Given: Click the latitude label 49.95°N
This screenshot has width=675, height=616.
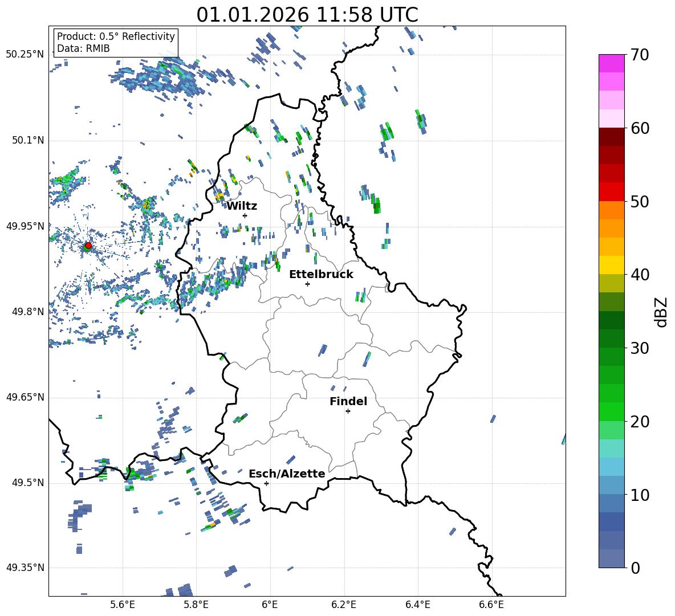Looking at the screenshot, I should (x=25, y=226).
